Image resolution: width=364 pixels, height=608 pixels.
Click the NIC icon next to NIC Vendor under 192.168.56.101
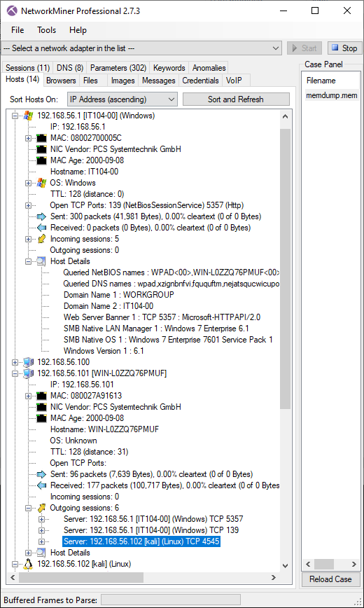point(41,407)
